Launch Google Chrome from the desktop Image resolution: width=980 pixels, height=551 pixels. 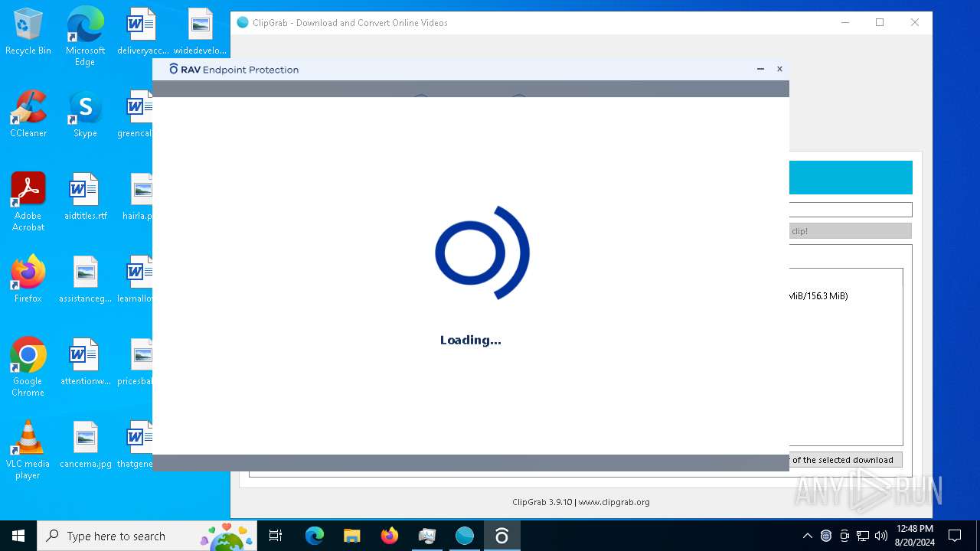(x=28, y=367)
